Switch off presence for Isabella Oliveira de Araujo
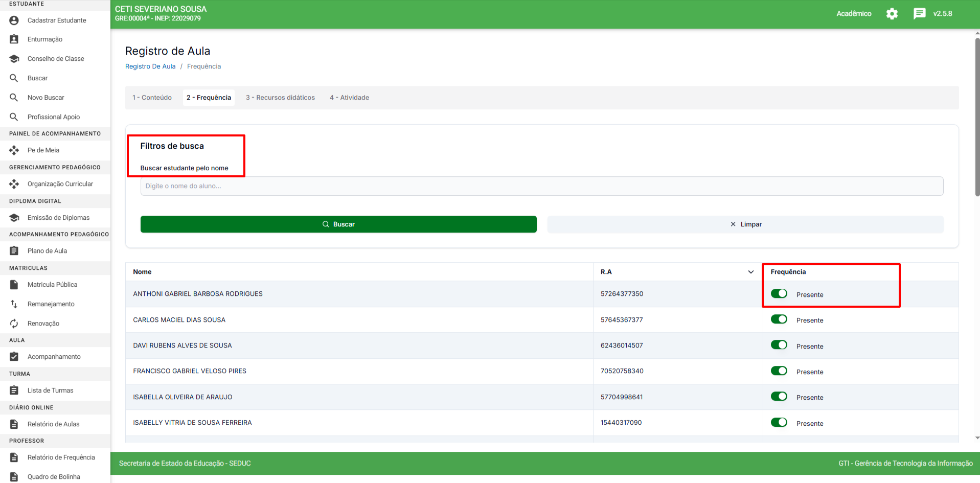Image resolution: width=980 pixels, height=483 pixels. pyautogui.click(x=779, y=397)
